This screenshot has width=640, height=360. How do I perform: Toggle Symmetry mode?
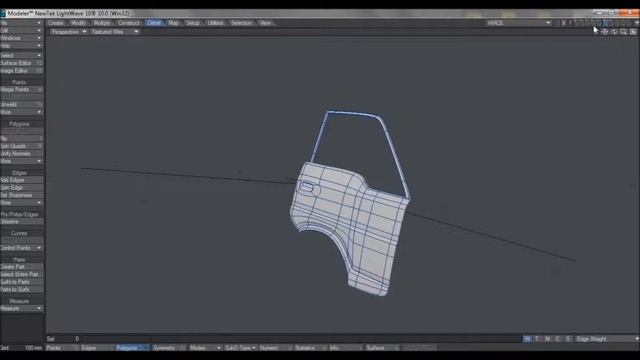pyautogui.click(x=169, y=348)
